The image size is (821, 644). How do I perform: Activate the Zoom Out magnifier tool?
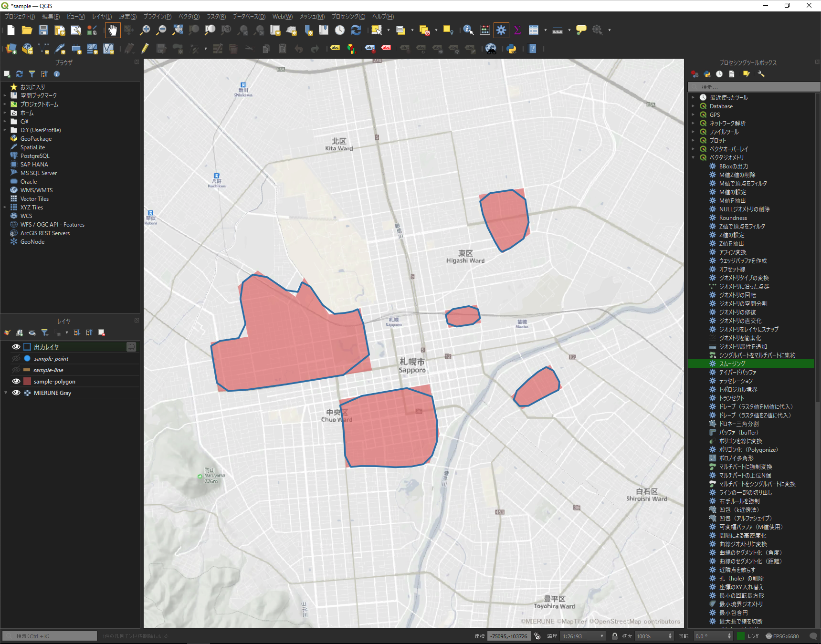161,31
